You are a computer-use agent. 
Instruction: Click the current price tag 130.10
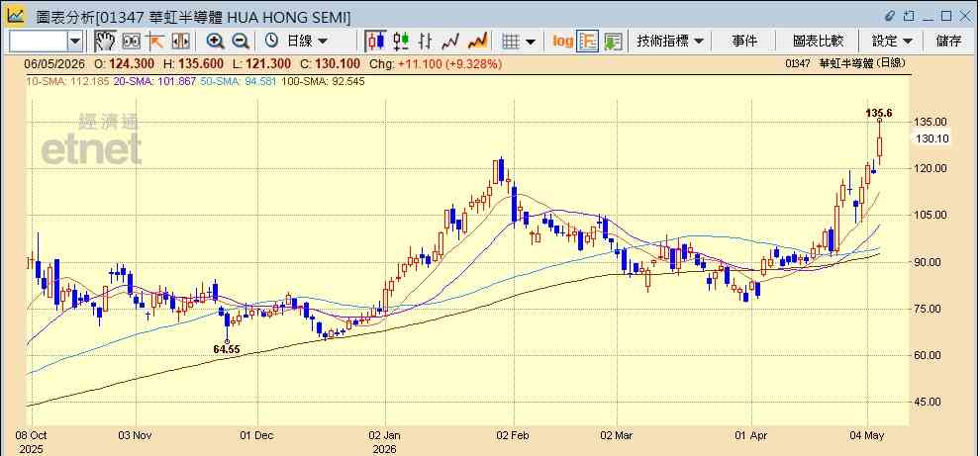(931, 139)
